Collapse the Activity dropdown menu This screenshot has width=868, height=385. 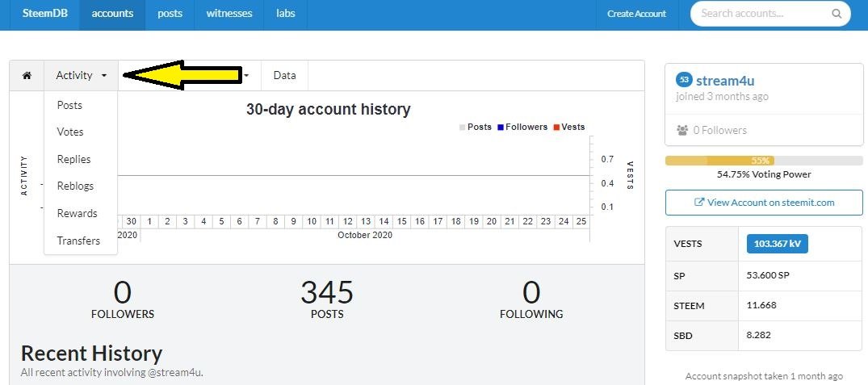pyautogui.click(x=81, y=75)
